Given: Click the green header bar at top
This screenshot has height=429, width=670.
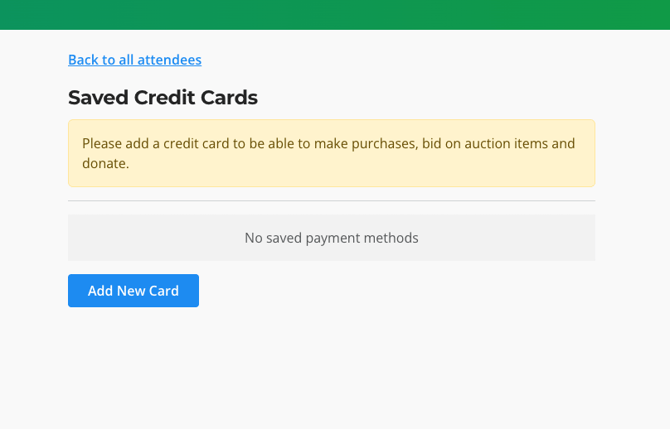Looking at the screenshot, I should [x=335, y=14].
